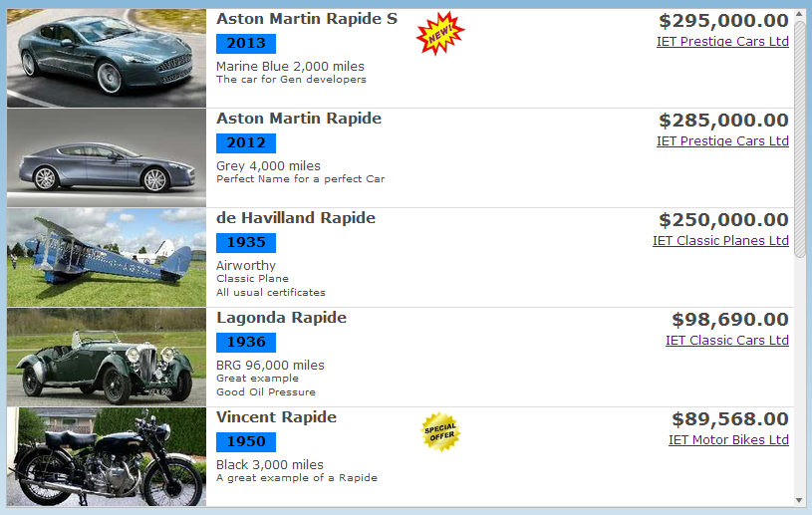Viewport: 812px width, 515px height.
Task: Select the de Havilland biplane image
Action: [x=107, y=257]
